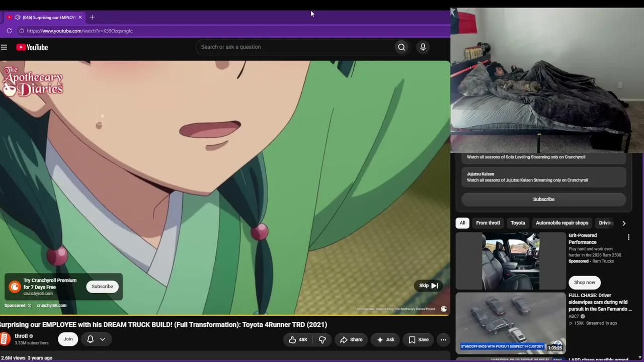The height and width of the screenshot is (362, 644).
Task: Click Subscribe in the sidebar ad panel
Action: click(x=544, y=200)
